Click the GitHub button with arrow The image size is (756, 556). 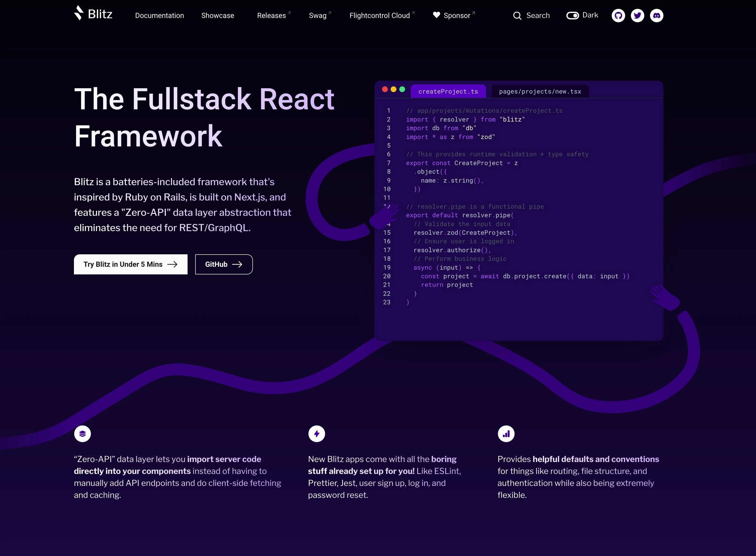(x=224, y=264)
